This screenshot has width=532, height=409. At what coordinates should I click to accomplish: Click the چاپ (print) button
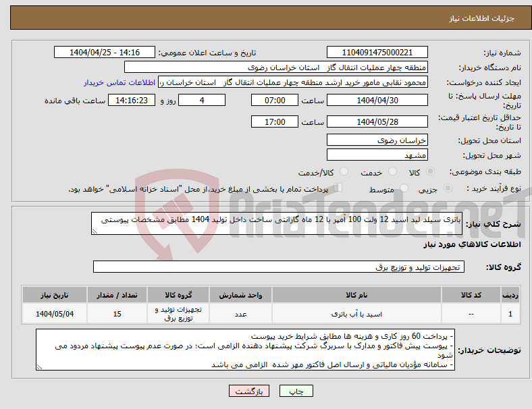[x=296, y=391]
